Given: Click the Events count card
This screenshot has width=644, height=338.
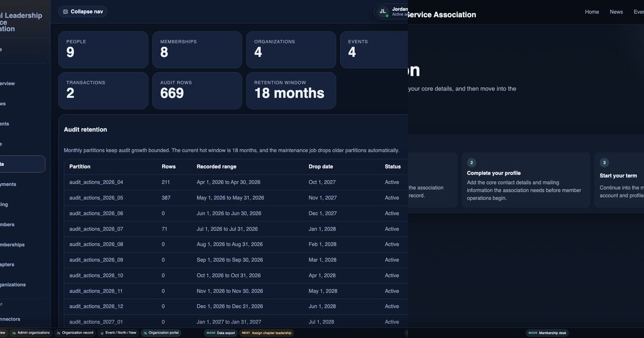Looking at the screenshot, I should (374, 49).
